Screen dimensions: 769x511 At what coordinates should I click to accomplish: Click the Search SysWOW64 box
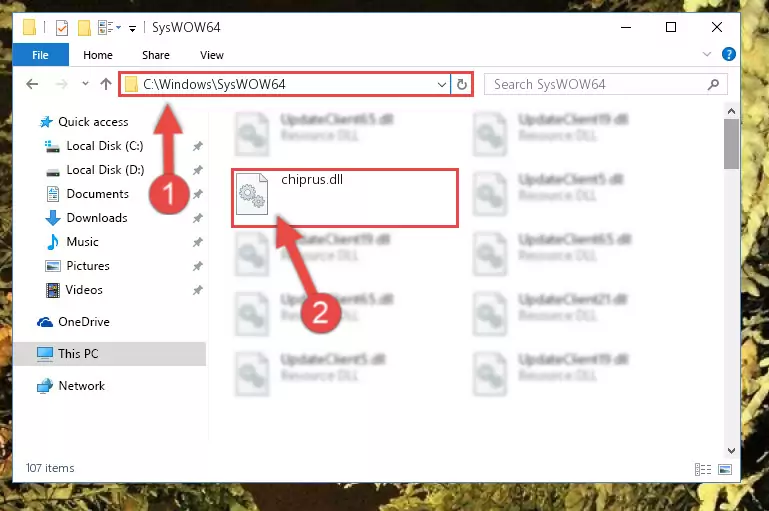(x=606, y=84)
